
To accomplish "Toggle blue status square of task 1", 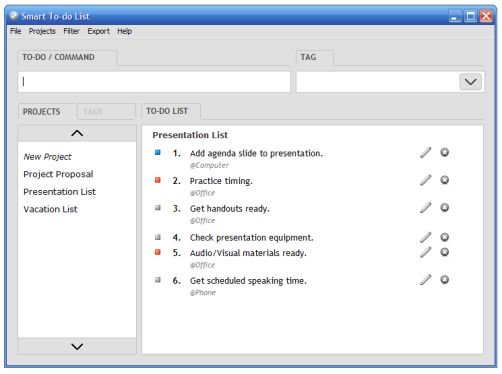I will click(158, 152).
